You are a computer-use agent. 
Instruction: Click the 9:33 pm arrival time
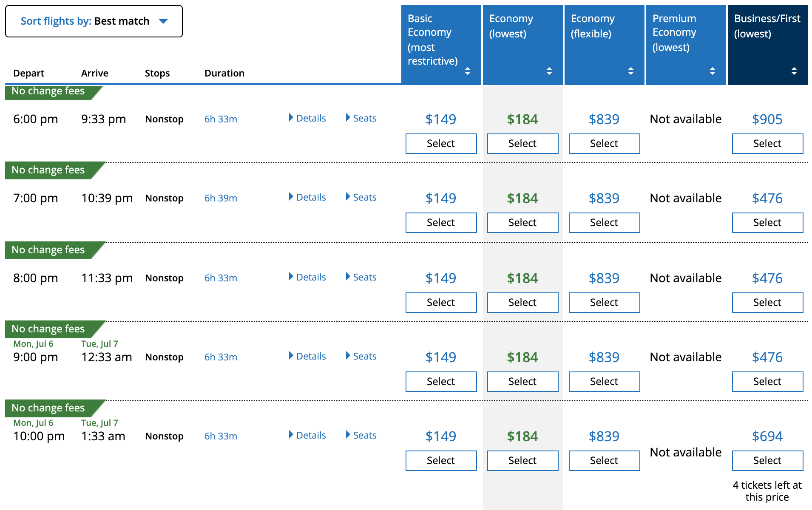103,119
